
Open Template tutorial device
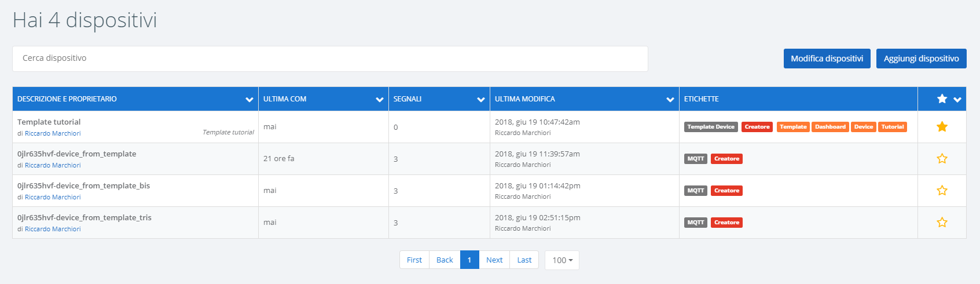[x=49, y=122]
